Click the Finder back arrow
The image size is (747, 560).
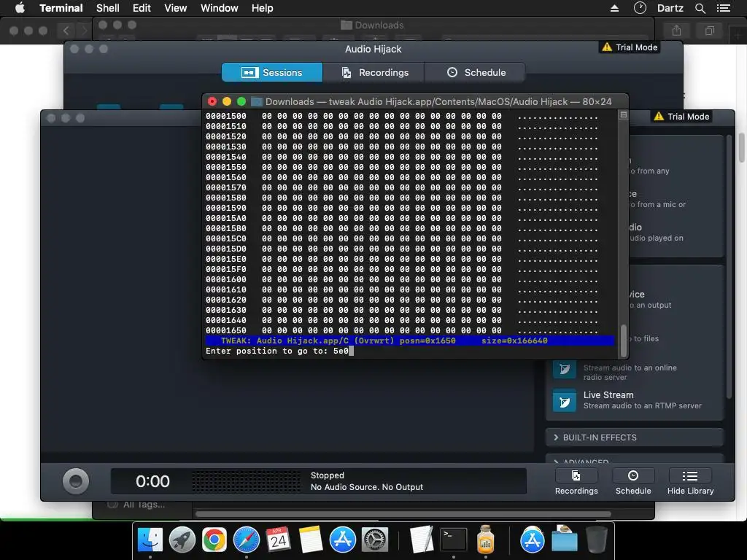coord(66,31)
